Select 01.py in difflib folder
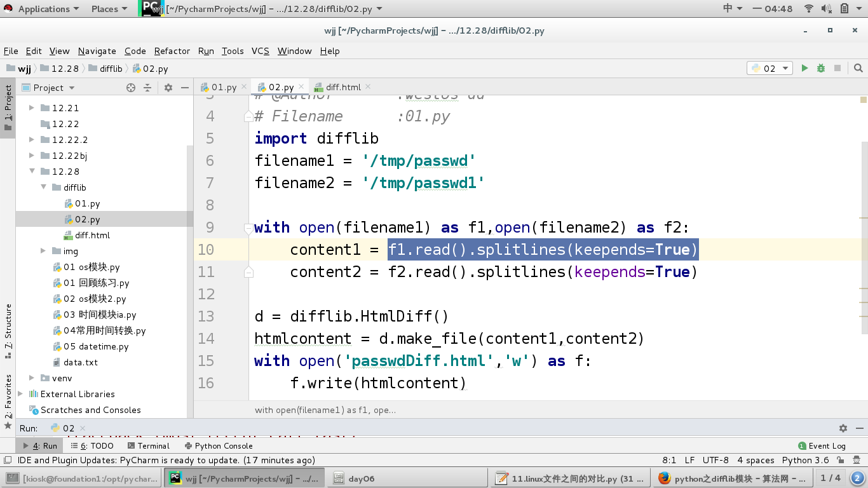The height and width of the screenshot is (488, 868). pos(87,203)
